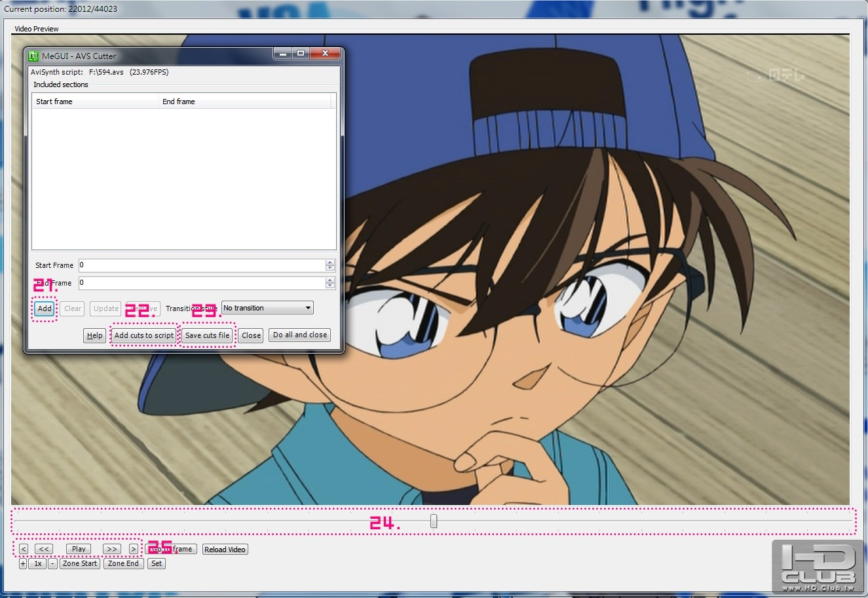Click the Go to frame button
The height and width of the screenshot is (598, 868).
point(170,549)
